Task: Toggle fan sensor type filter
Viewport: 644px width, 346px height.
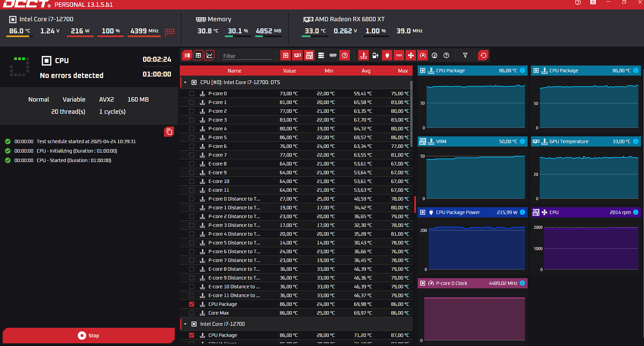Action: click(411, 55)
